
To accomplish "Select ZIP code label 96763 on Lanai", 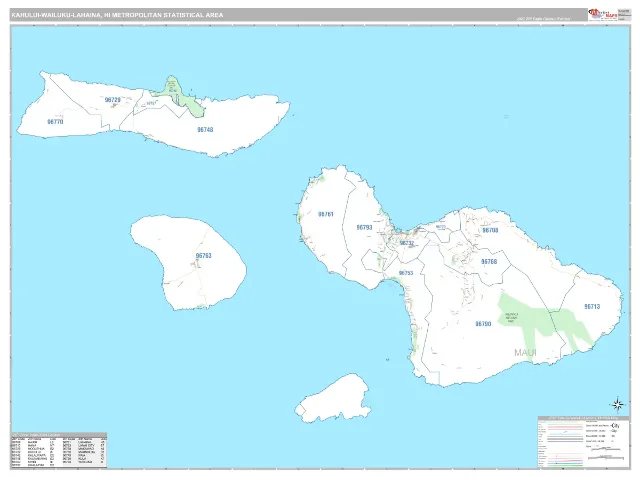I will pos(203,256).
